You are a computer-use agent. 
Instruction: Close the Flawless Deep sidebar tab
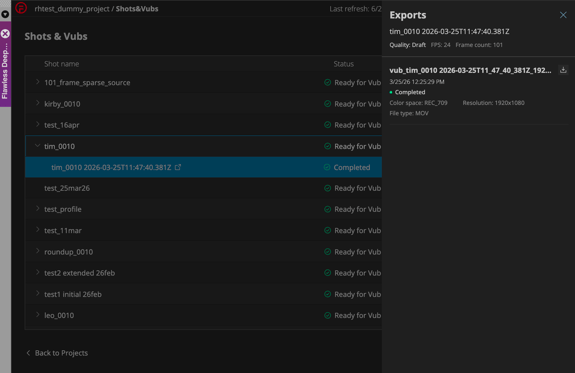(x=5, y=34)
